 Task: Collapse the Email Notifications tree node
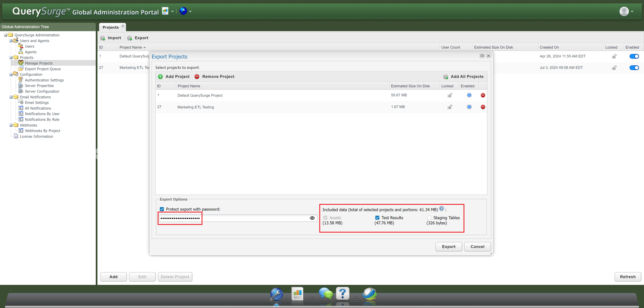click(11, 97)
